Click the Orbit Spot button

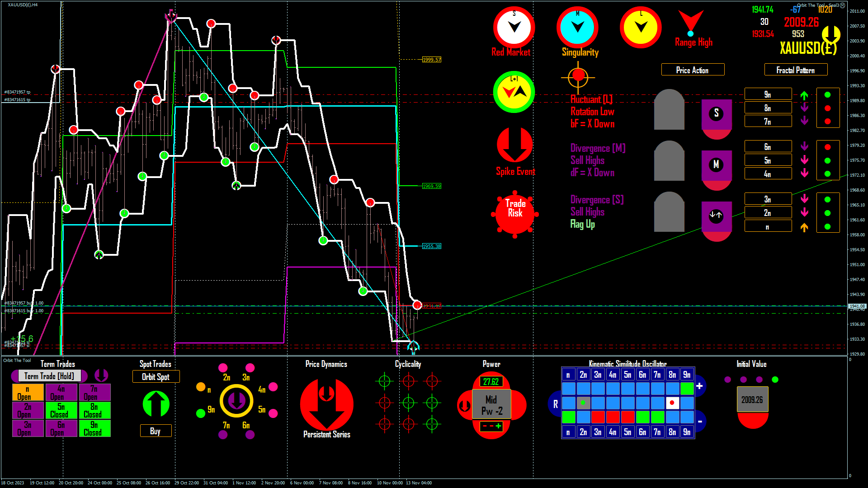click(x=156, y=376)
